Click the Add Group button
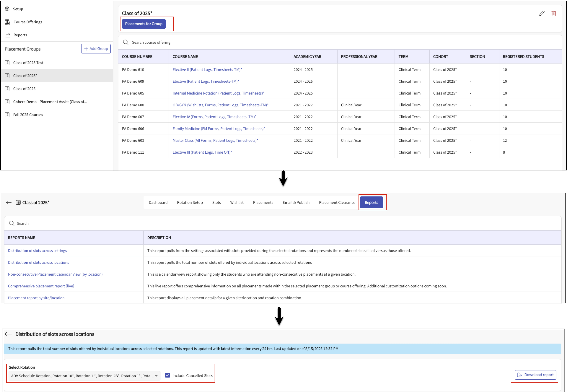Screen dimensions: 567x392 96,49
